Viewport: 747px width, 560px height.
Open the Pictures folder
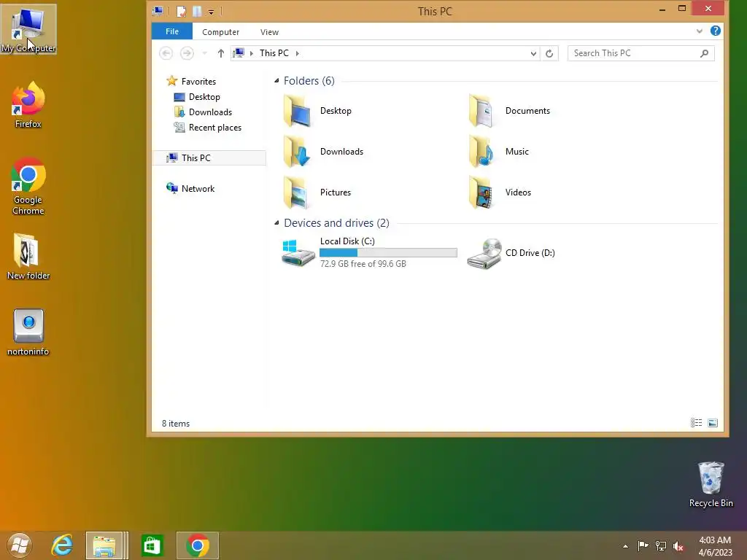[317, 192]
